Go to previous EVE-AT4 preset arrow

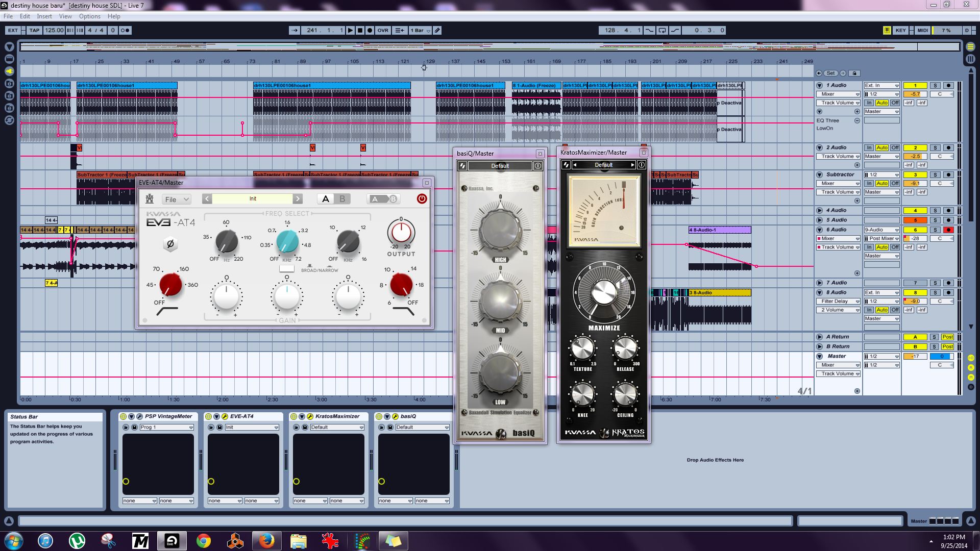(207, 199)
